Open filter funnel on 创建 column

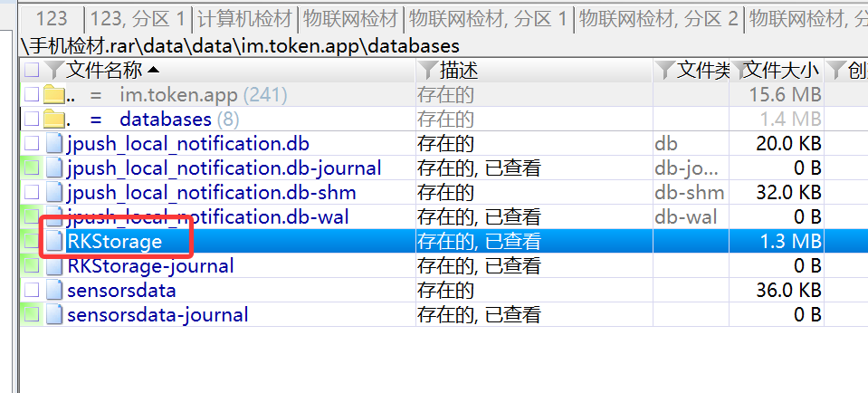pyautogui.click(x=836, y=71)
